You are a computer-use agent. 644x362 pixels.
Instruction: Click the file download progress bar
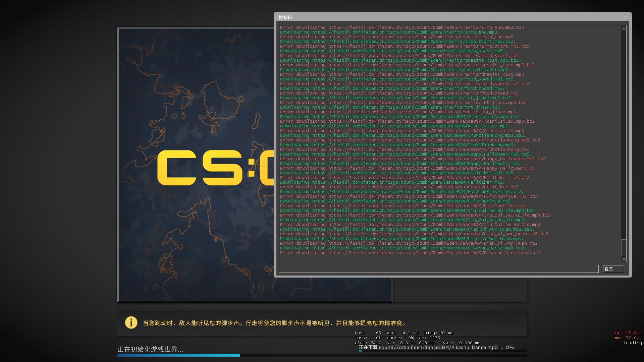[443, 351]
